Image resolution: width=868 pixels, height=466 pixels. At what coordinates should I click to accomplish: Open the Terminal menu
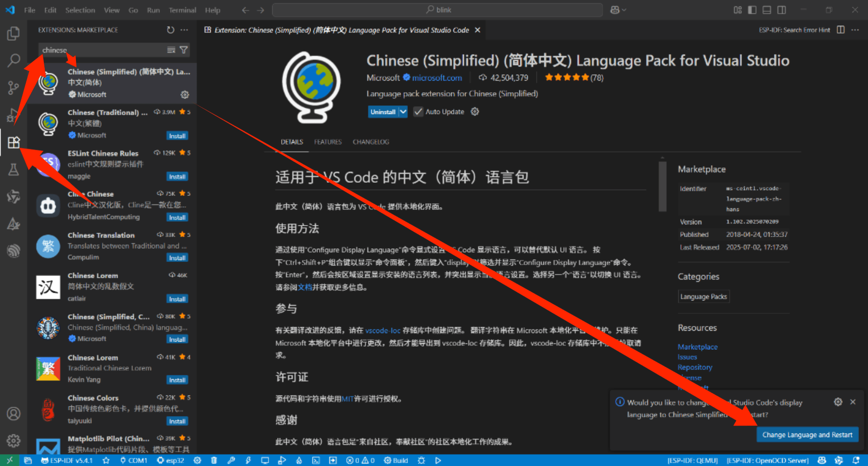(x=182, y=10)
